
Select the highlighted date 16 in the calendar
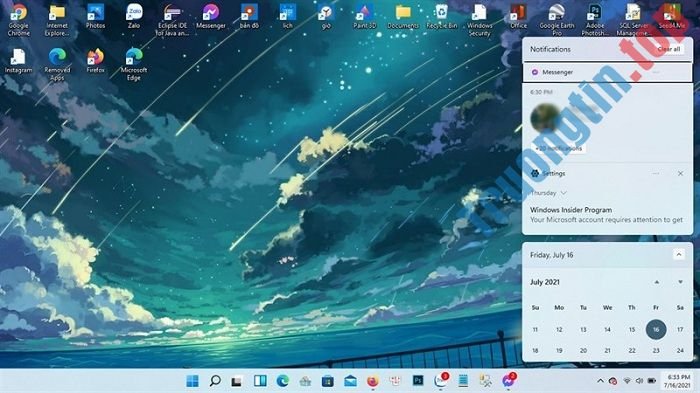656,330
